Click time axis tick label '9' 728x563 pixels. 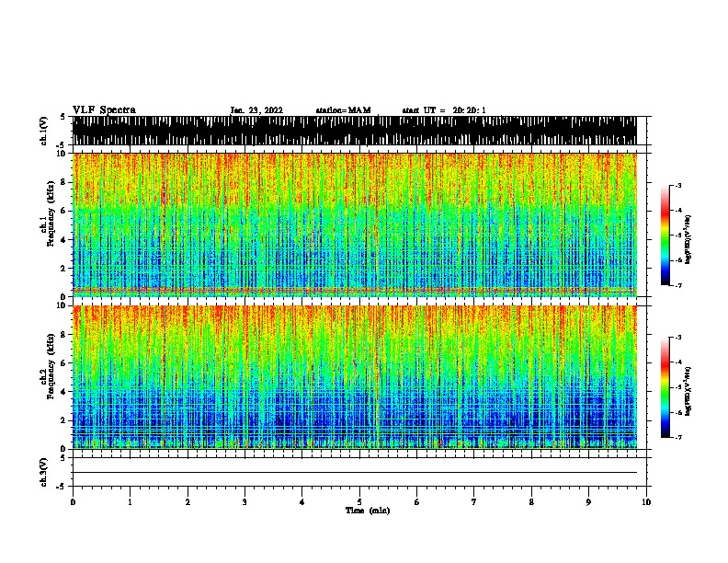(588, 502)
